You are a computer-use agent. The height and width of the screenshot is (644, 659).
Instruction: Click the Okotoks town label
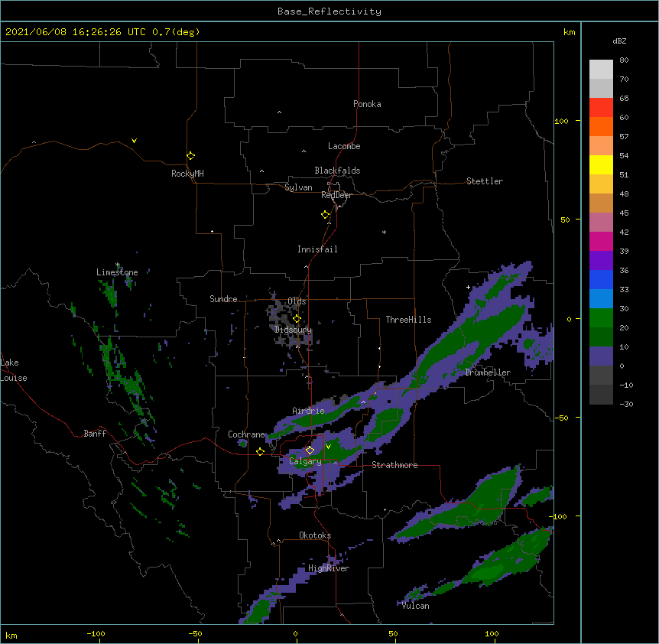click(315, 535)
